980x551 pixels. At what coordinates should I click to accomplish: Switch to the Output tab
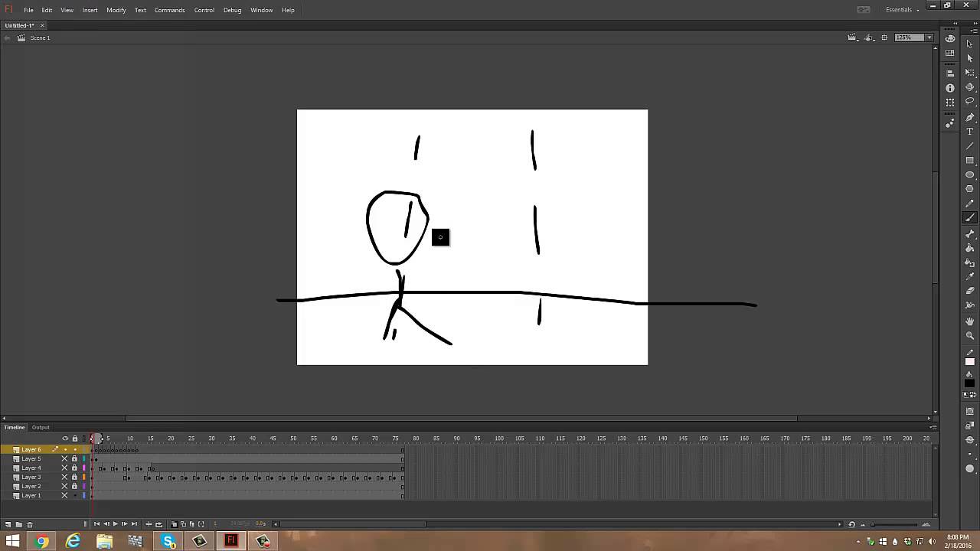point(41,427)
